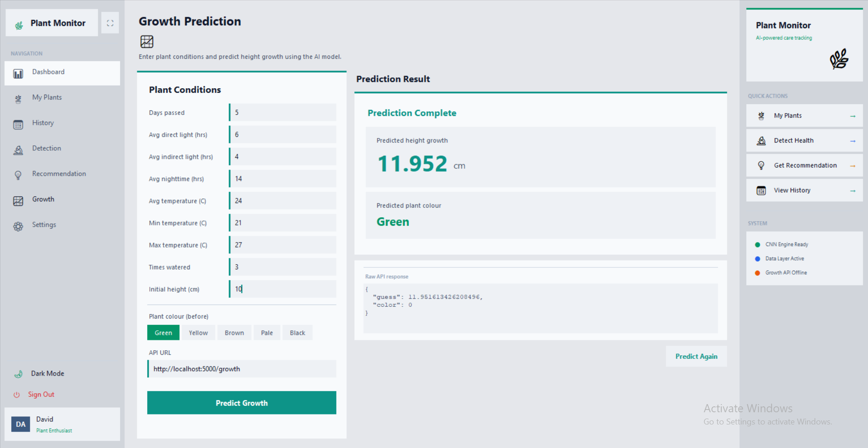Click the Detection microscope icon in sidebar
The height and width of the screenshot is (448, 868).
click(18, 150)
